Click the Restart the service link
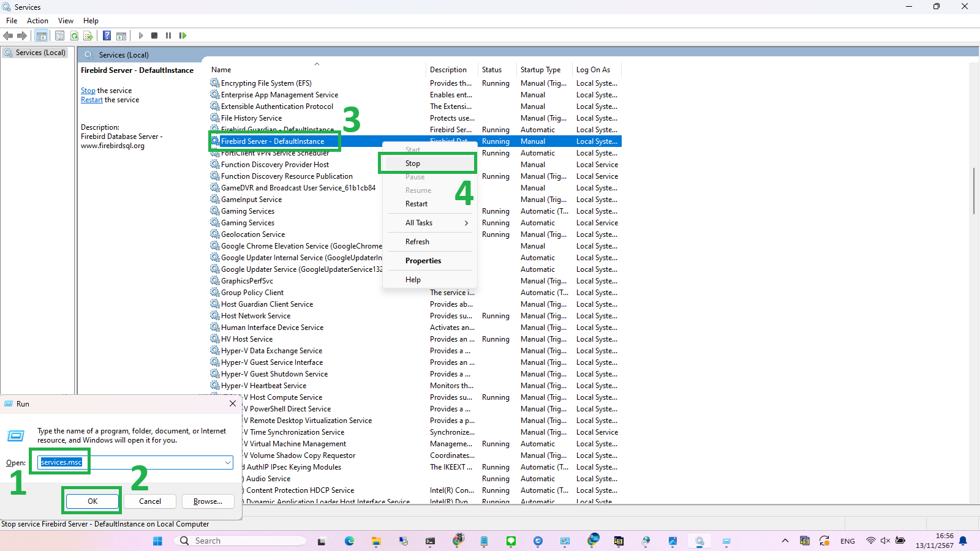 (92, 100)
